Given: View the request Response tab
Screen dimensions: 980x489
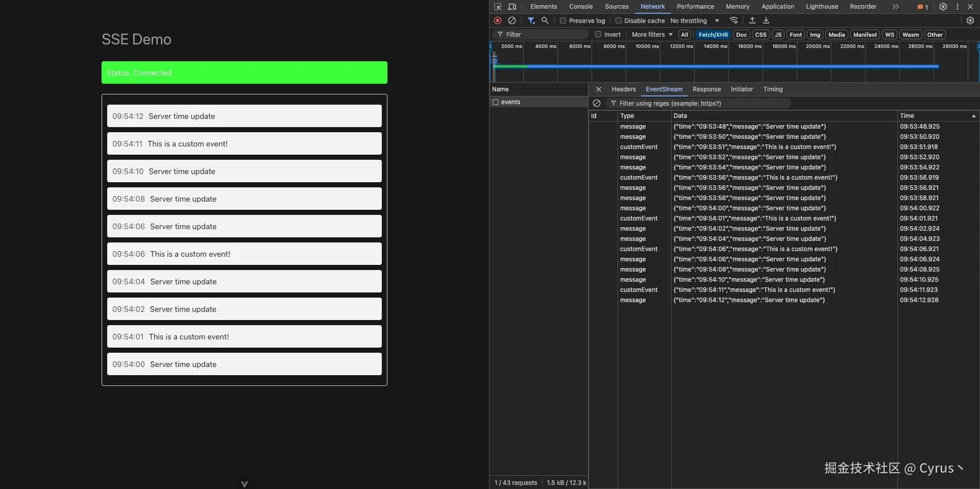Looking at the screenshot, I should tap(706, 89).
